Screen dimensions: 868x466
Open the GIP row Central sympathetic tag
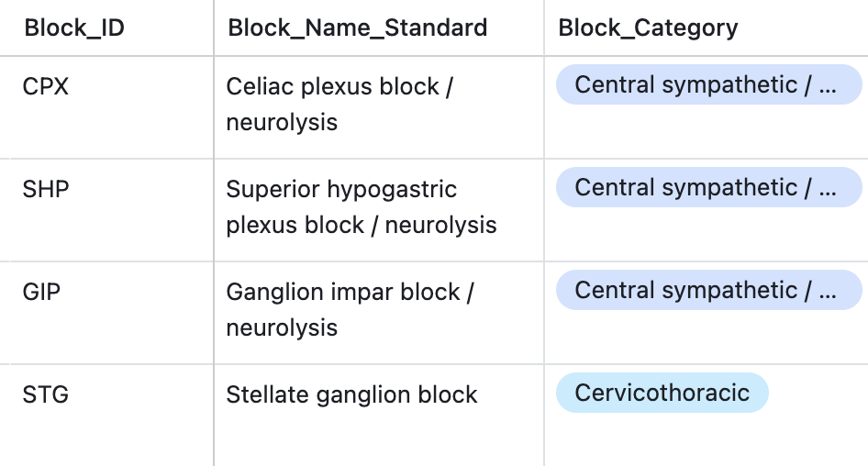click(x=708, y=291)
